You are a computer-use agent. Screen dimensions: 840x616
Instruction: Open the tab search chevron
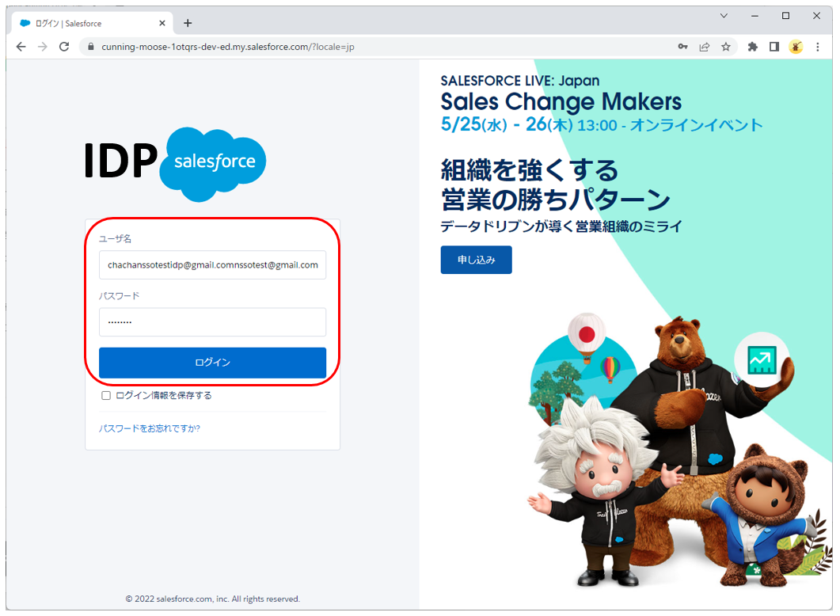725,16
